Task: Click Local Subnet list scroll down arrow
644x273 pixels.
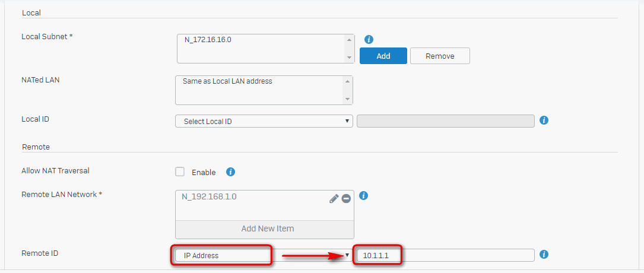Action: point(349,58)
